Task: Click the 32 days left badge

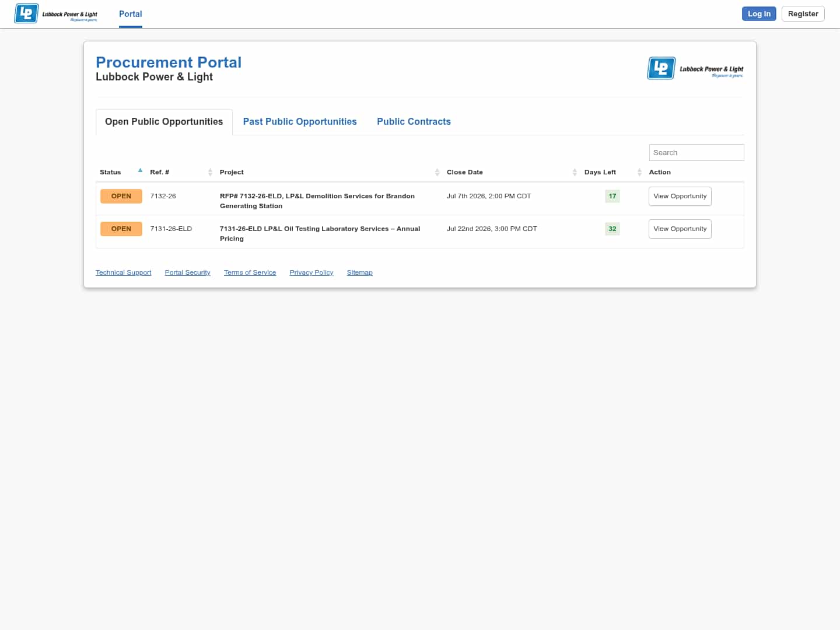Action: coord(612,229)
